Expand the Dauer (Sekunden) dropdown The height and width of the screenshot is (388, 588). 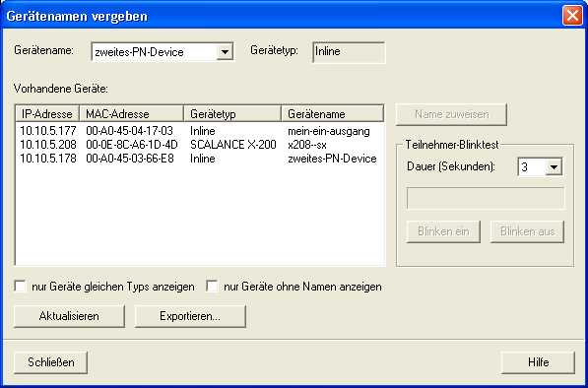tap(554, 166)
